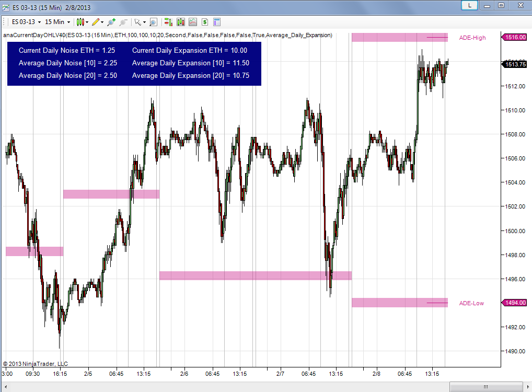Click the toolbar drag grip handle
This screenshot has height=392, width=532.
[4, 22]
